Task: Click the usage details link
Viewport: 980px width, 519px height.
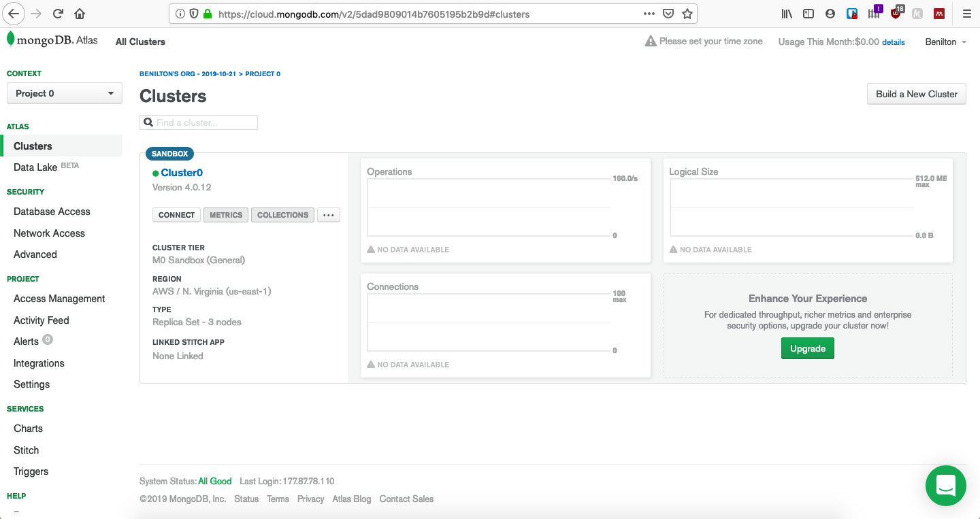Action: point(894,42)
